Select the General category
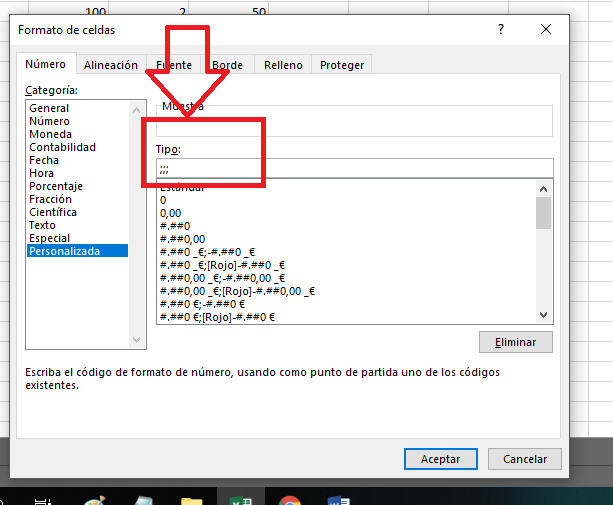The height and width of the screenshot is (505, 613). 77,108
